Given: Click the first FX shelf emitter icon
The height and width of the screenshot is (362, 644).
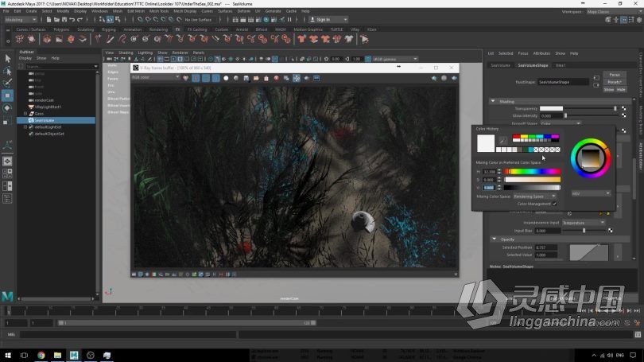Looking at the screenshot, I should coord(19,39).
